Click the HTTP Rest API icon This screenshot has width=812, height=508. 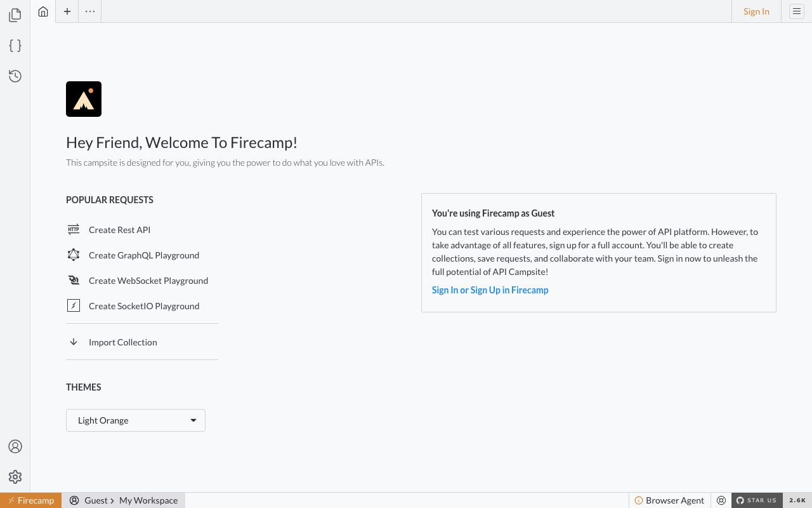point(74,230)
